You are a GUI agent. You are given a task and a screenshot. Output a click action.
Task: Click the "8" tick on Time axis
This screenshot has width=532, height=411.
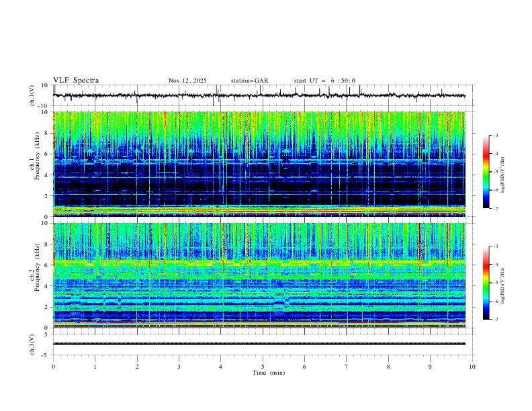[388, 367]
